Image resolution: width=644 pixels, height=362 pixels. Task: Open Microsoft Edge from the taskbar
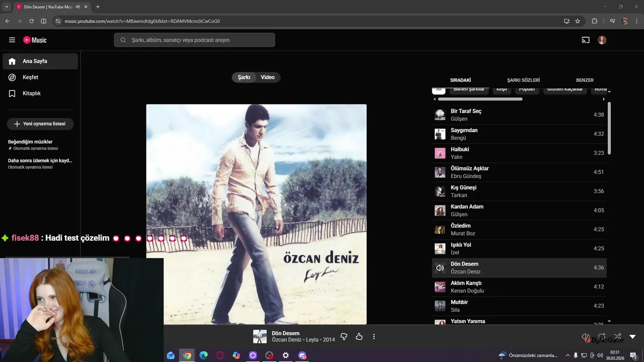[203, 355]
